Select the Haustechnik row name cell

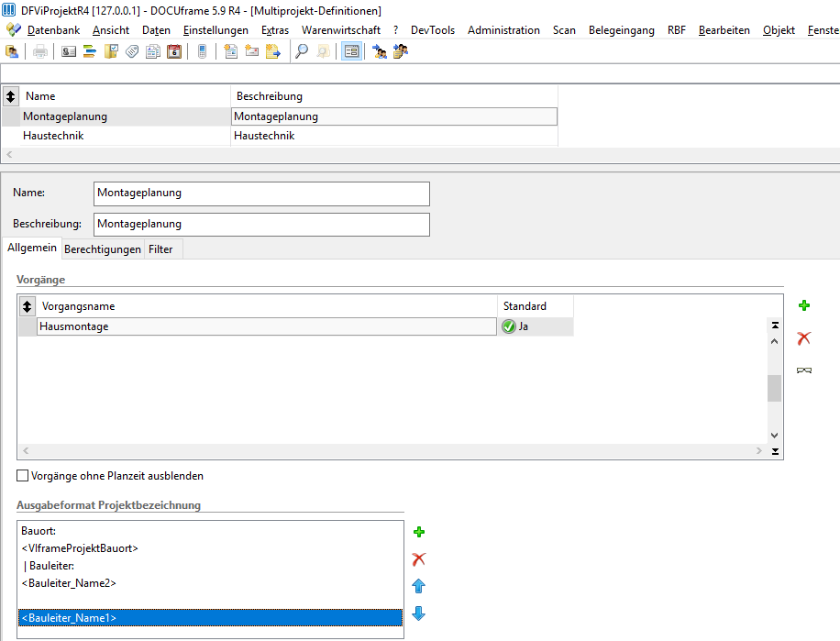tap(126, 136)
